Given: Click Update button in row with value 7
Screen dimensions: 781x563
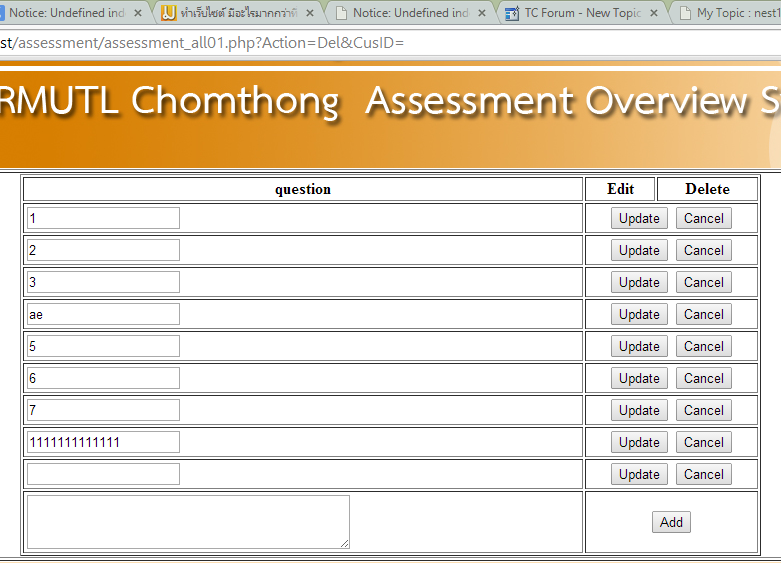Looking at the screenshot, I should pyautogui.click(x=639, y=410).
